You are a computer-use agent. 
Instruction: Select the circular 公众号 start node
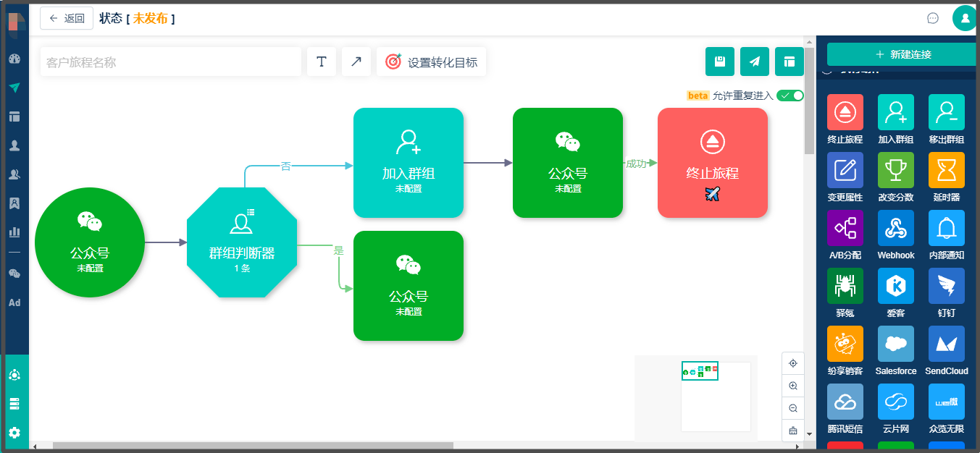point(90,242)
